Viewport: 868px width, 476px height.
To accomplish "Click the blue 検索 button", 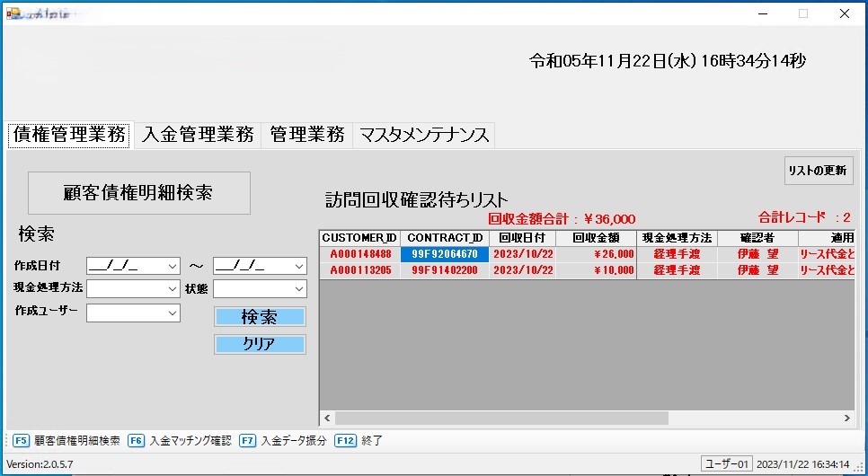I will [x=260, y=317].
